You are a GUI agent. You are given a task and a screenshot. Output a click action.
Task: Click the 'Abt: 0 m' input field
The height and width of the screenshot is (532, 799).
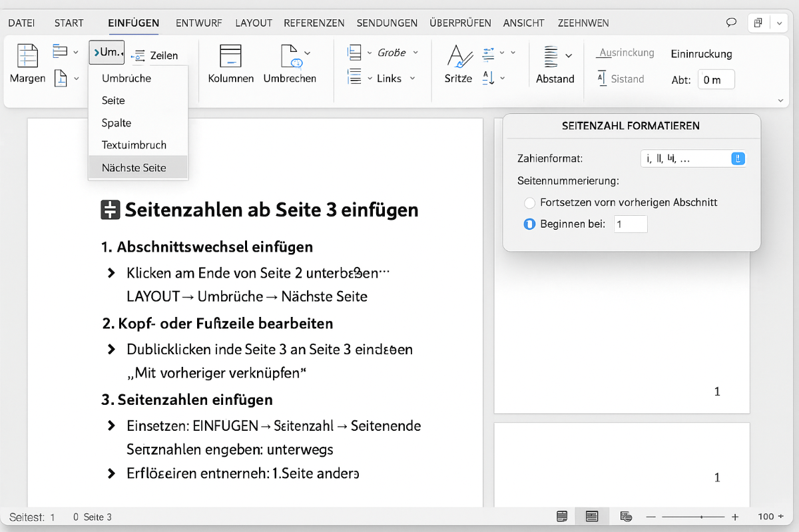coord(716,79)
